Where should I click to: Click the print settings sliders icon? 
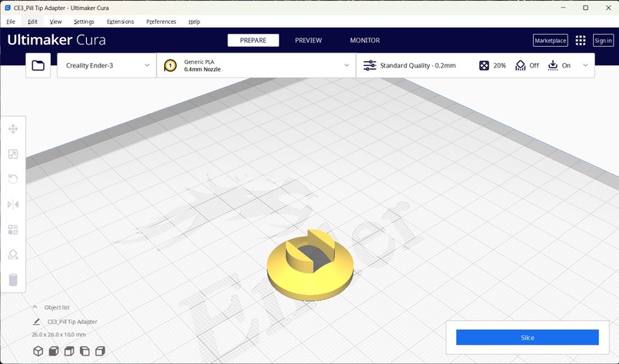point(369,65)
